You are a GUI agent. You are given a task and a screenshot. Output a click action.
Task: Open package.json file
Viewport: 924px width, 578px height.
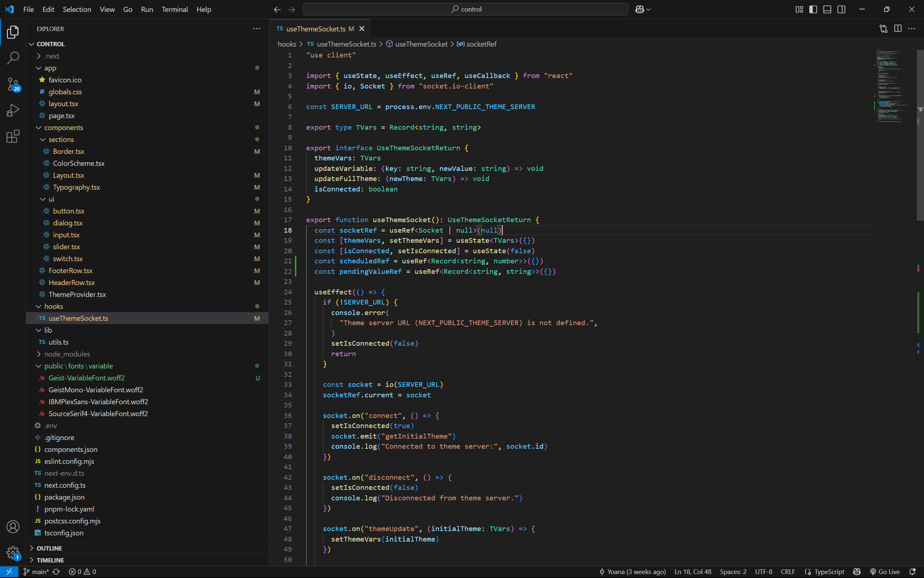pyautogui.click(x=147, y=497)
